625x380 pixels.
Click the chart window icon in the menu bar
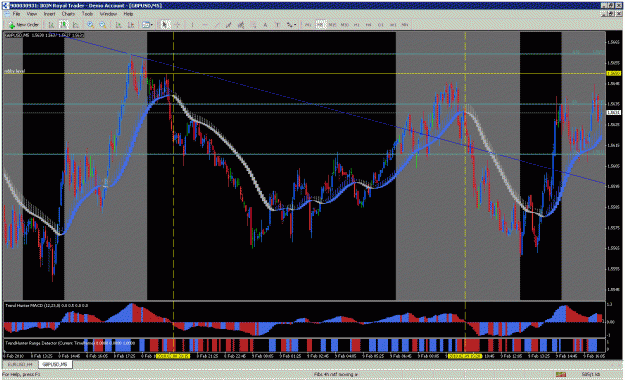click(6, 14)
